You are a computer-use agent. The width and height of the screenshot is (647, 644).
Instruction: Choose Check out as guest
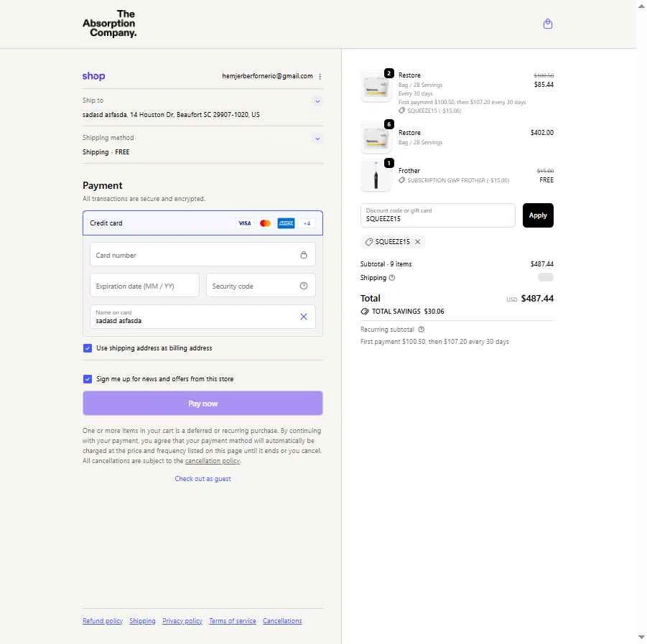coord(203,479)
